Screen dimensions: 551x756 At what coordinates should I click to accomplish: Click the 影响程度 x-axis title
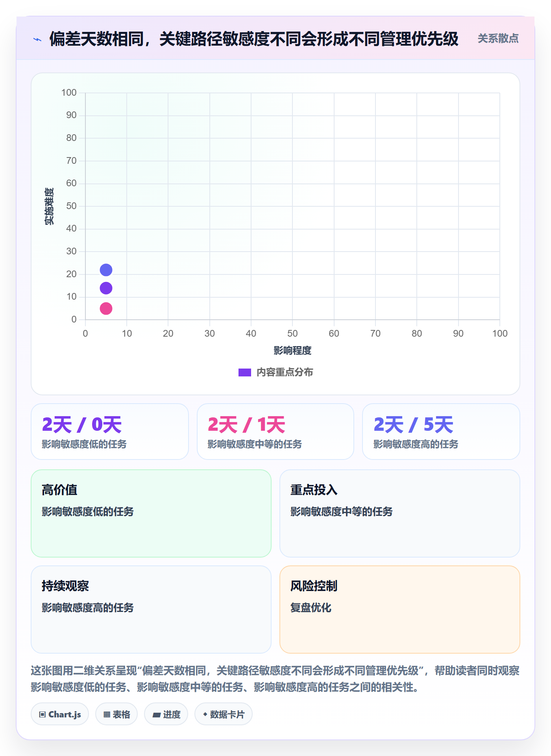pyautogui.click(x=292, y=350)
